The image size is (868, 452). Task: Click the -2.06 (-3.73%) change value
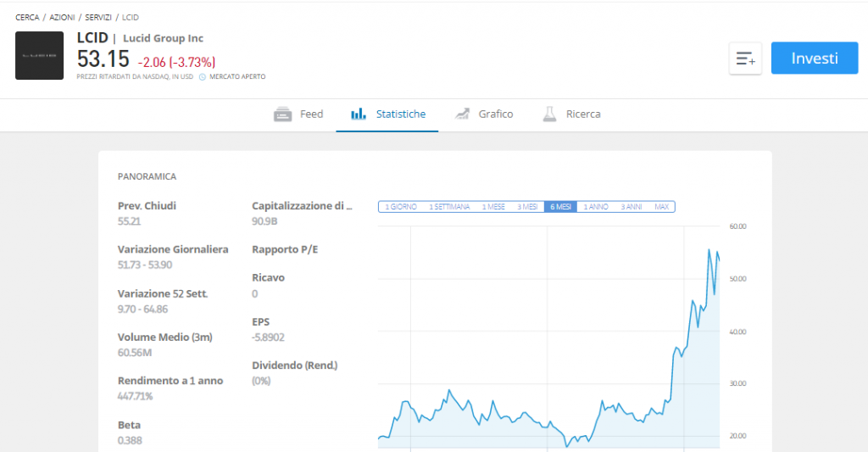click(x=176, y=62)
